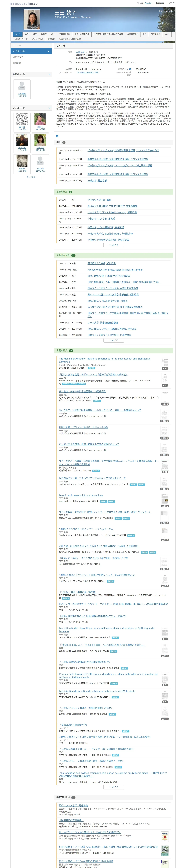Expand more 主要な経歴 entries
Screen dimensions: 186x868
click(113, 245)
